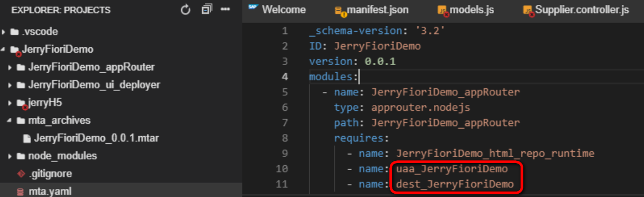
Task: Select the JerryFioriDemo_appRouter folder
Action: click(91, 67)
